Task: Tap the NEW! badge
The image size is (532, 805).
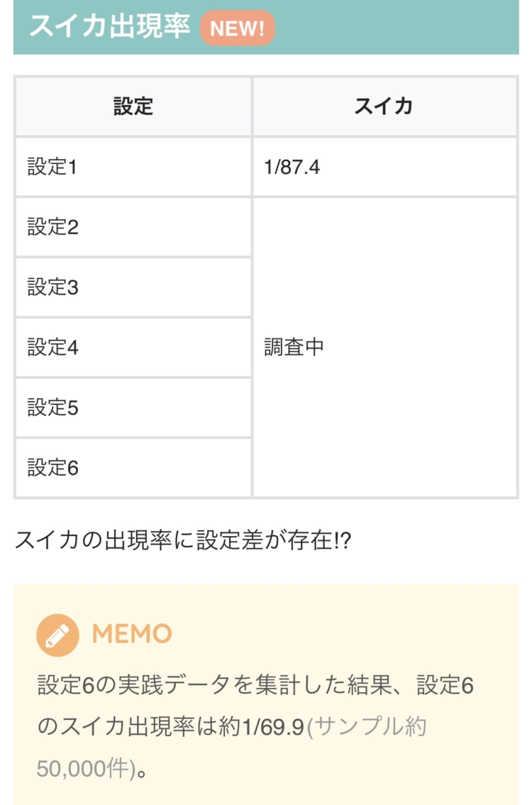Action: point(237,28)
